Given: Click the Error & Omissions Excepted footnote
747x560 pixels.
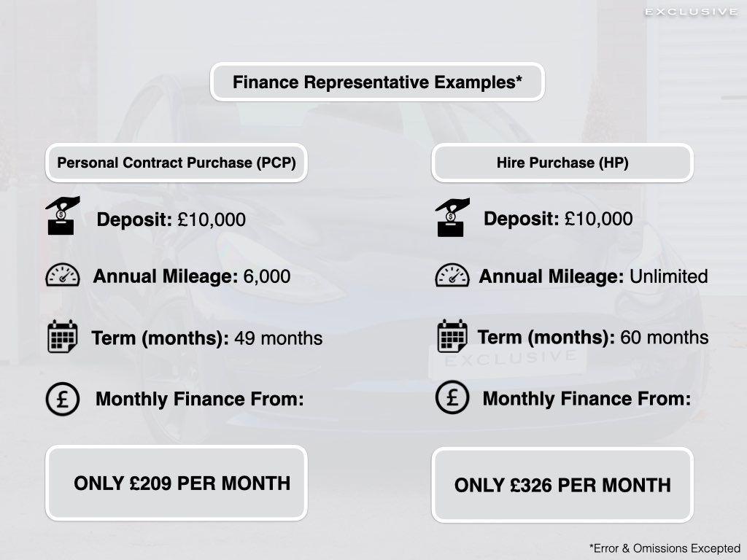Looking at the screenshot, I should pos(665,548).
